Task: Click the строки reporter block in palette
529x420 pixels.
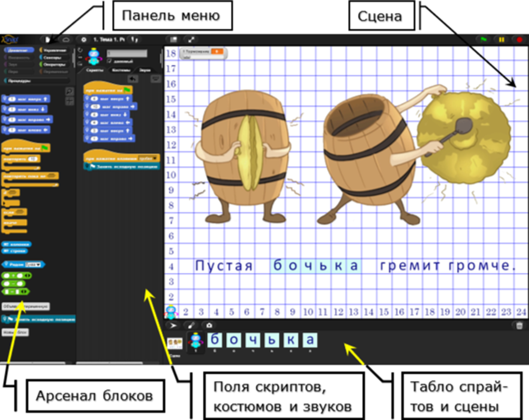Action: 14,251
